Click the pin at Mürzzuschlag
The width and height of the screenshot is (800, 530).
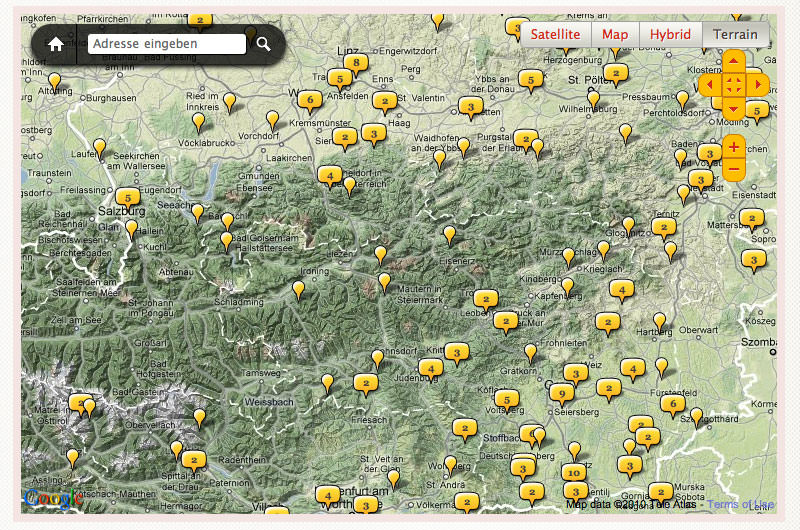(568, 257)
